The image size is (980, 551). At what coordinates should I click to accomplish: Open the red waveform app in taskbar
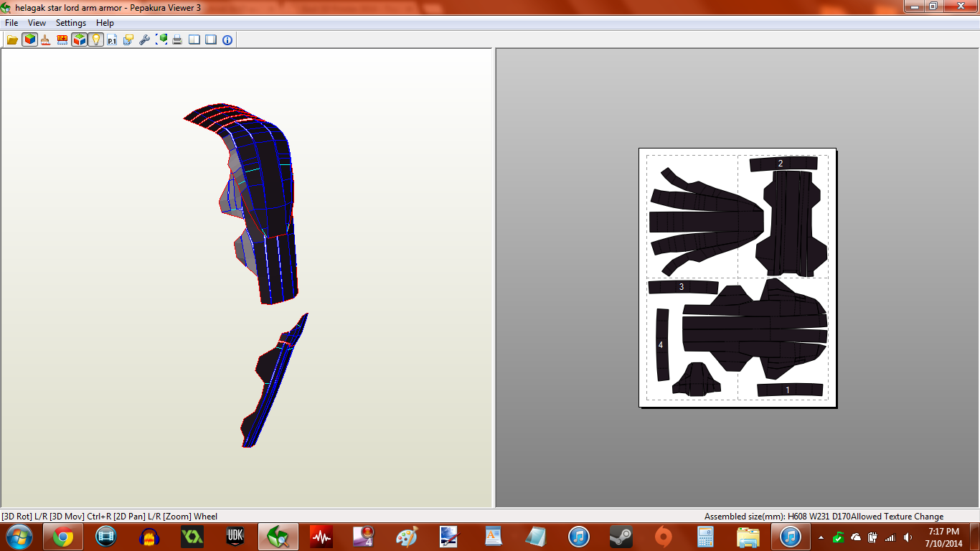click(x=321, y=537)
